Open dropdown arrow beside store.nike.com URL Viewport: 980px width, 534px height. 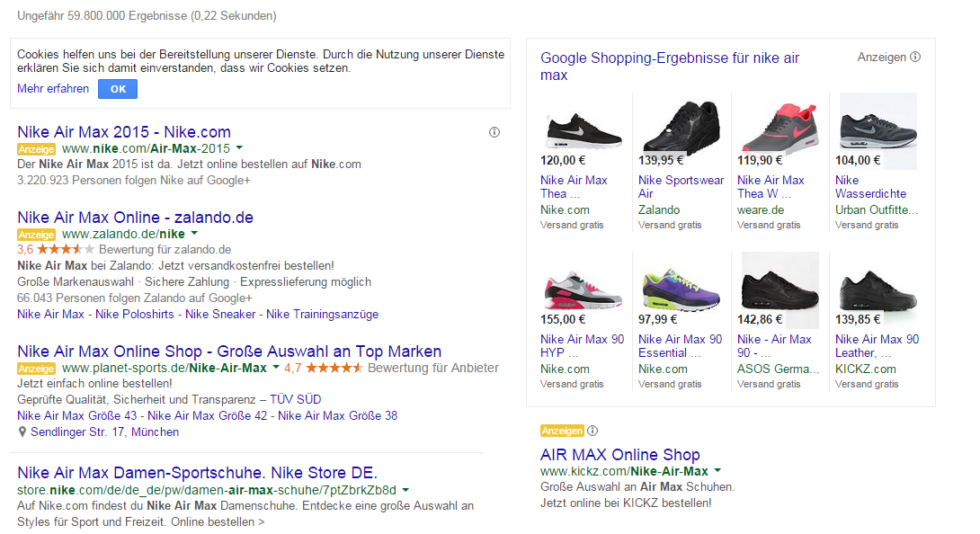click(x=405, y=490)
